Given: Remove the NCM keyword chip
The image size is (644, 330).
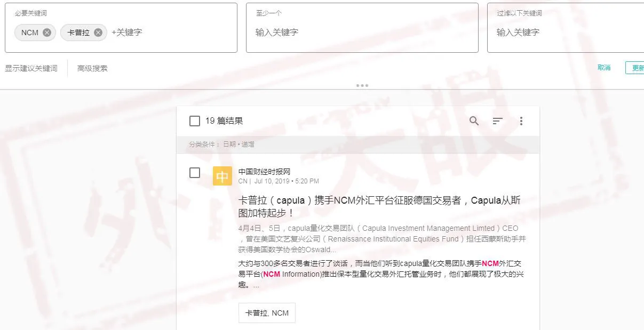Looking at the screenshot, I should tap(47, 33).
